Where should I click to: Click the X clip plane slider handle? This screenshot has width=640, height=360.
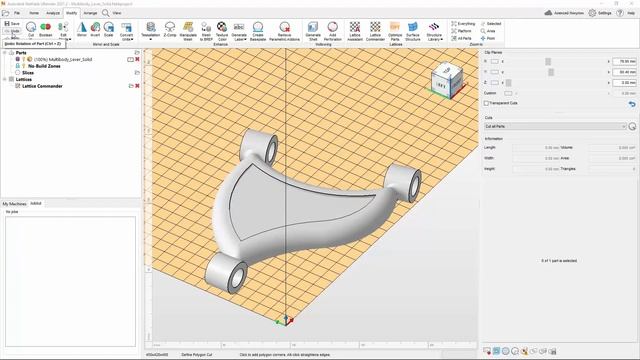tap(548, 61)
